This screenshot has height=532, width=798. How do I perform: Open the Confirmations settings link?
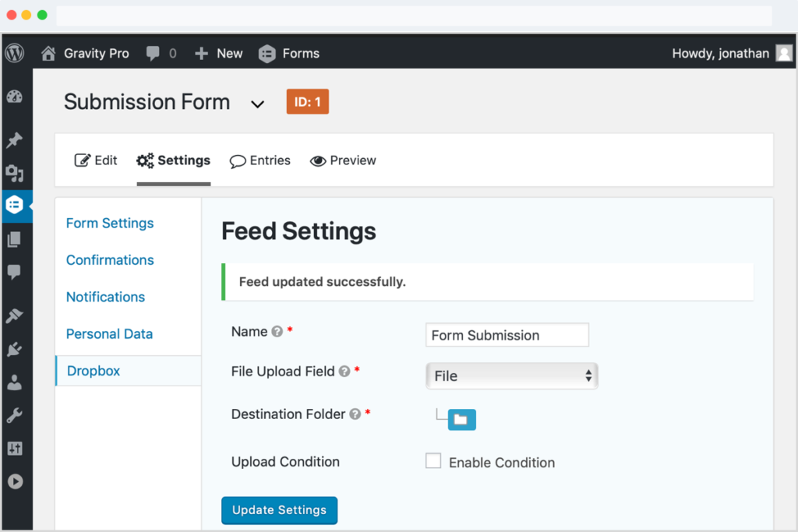(109, 259)
